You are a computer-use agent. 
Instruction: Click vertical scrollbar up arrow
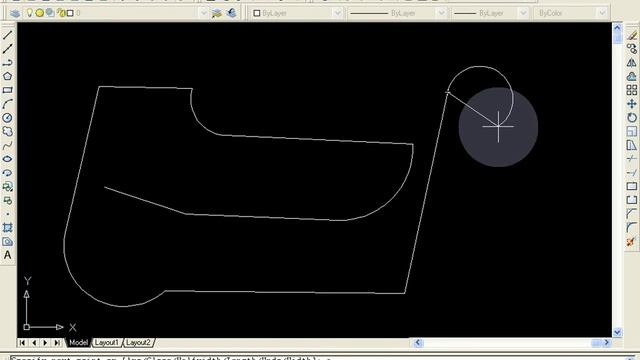(x=617, y=28)
